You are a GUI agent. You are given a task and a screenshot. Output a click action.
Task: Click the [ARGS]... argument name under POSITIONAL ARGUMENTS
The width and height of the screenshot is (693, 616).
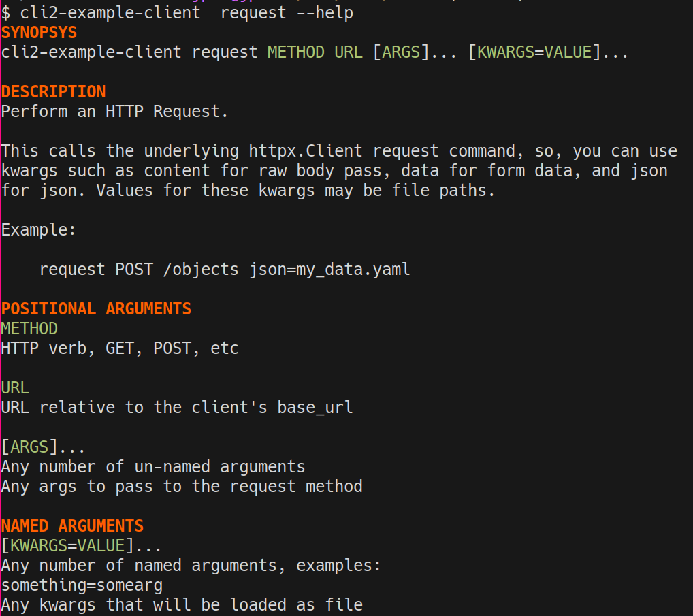43,447
